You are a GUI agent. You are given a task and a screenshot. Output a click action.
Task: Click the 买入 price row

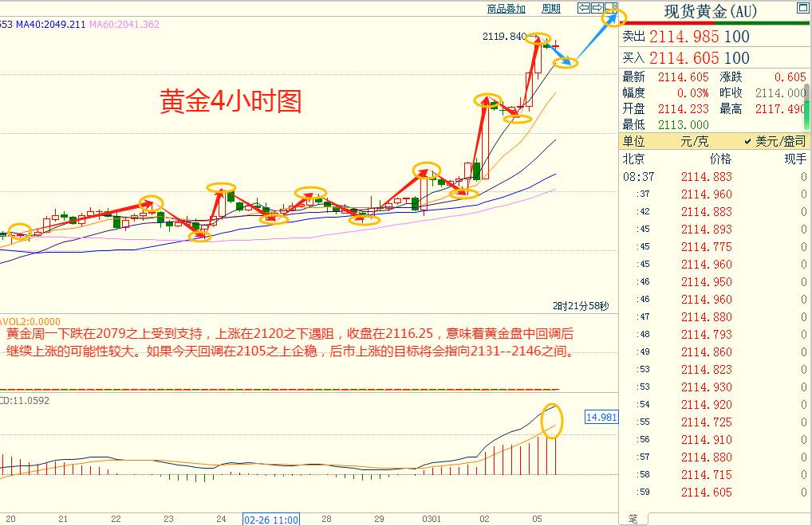(x=715, y=58)
